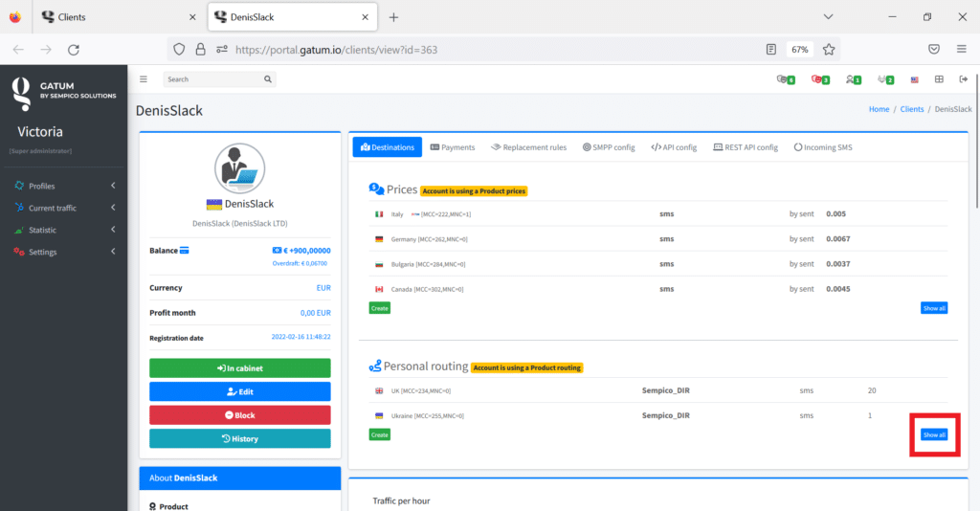
Task: Click Show all in Personal routing
Action: click(x=934, y=434)
